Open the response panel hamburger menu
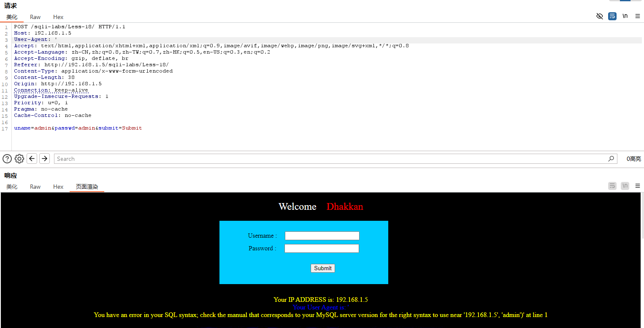The width and height of the screenshot is (644, 328). click(x=638, y=186)
